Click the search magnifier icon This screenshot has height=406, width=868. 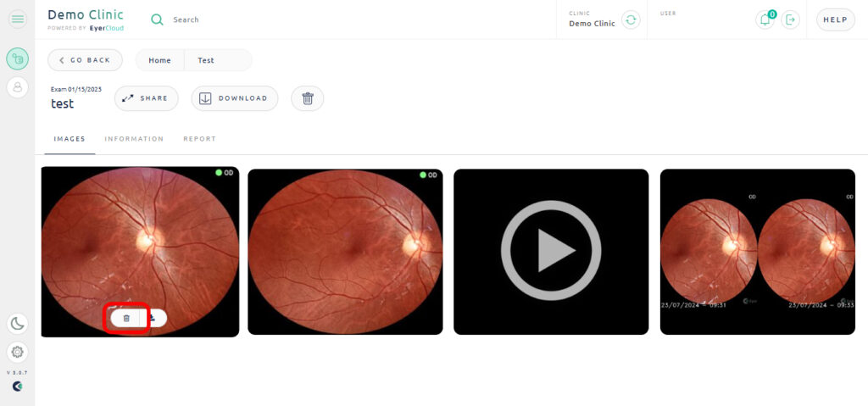pos(157,20)
